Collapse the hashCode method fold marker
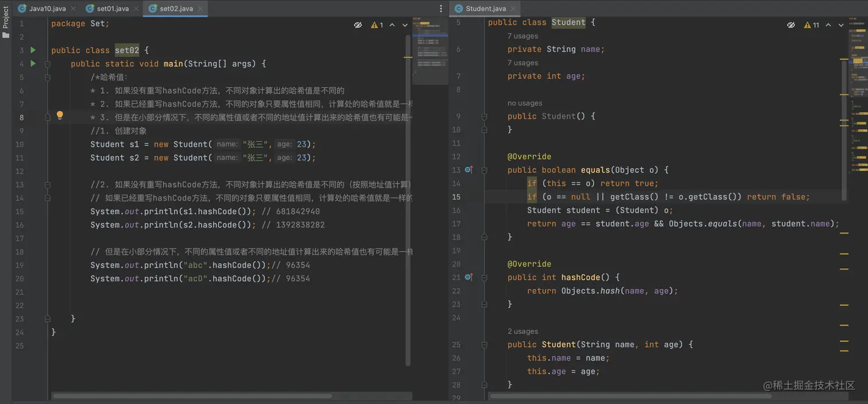Image resolution: width=868 pixels, height=404 pixels. [x=485, y=277]
